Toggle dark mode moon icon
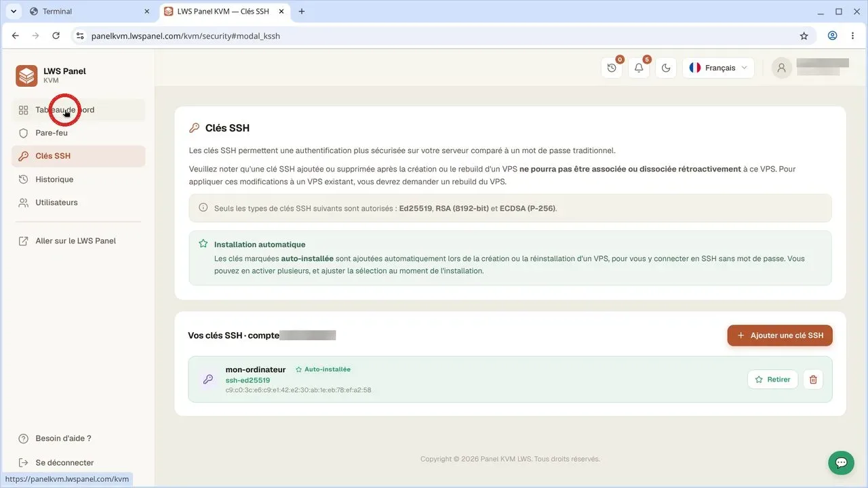The image size is (868, 488). (666, 68)
